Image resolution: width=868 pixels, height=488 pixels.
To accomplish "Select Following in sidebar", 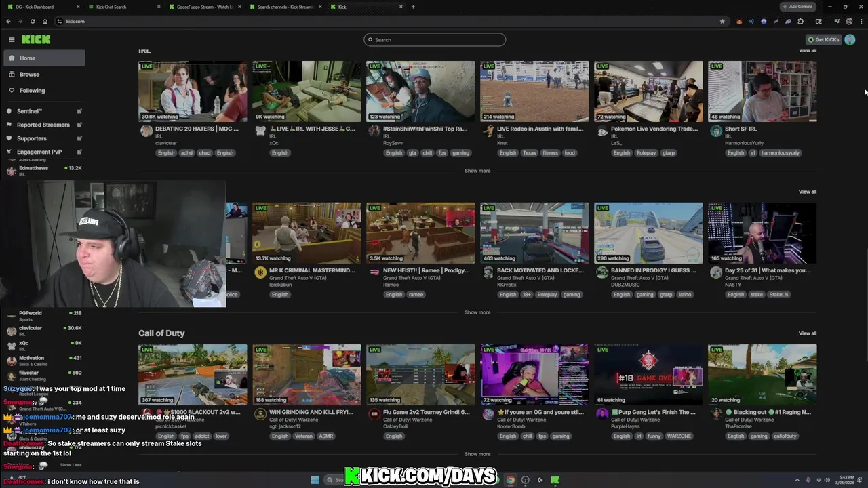I will tap(44, 91).
